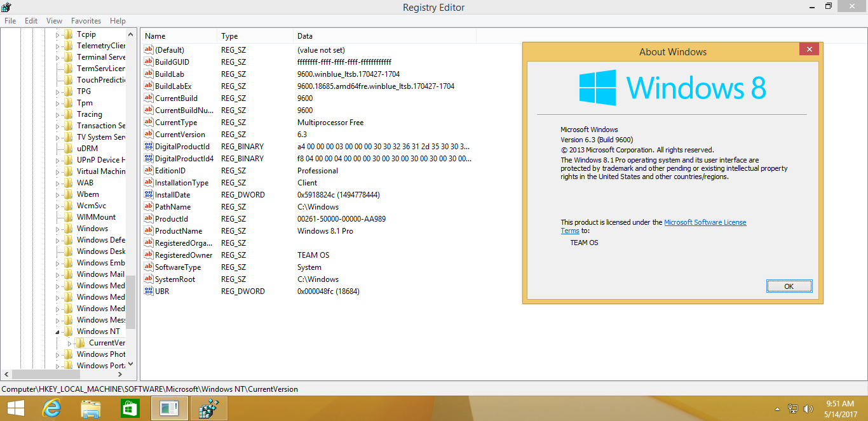Select the SoftwareType value name
The height and width of the screenshot is (421, 868).
coord(178,267)
